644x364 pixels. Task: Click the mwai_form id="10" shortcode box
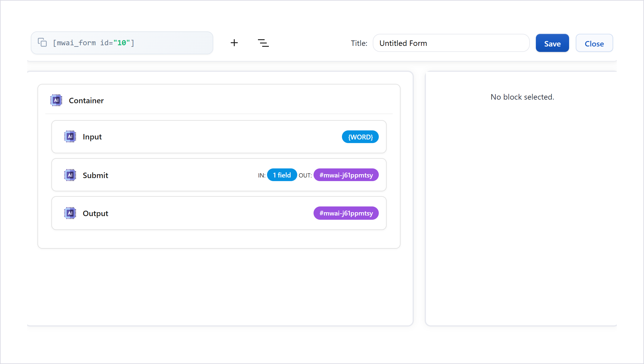tap(122, 43)
